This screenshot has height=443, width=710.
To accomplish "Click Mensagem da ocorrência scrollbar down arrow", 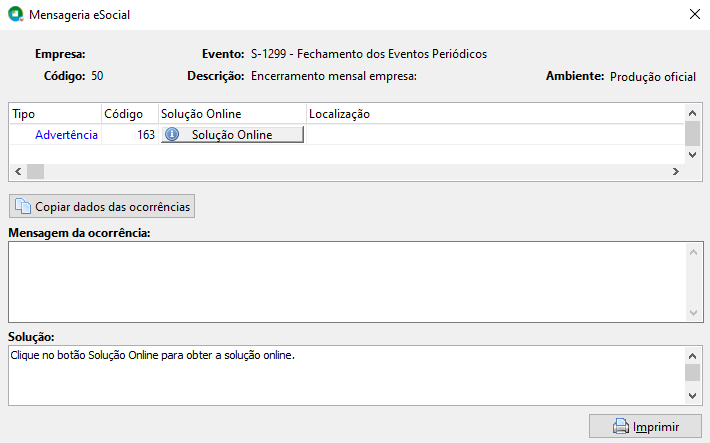I will [x=693, y=313].
